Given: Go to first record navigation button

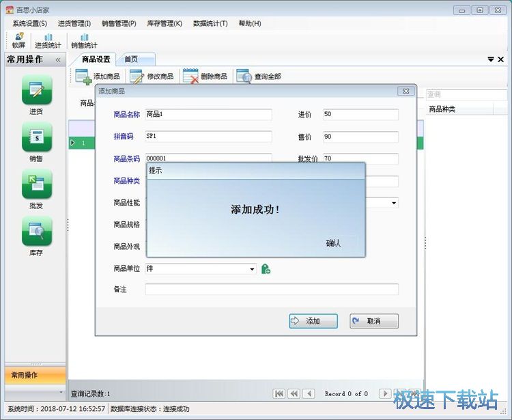Looking at the screenshot, I should (279, 393).
